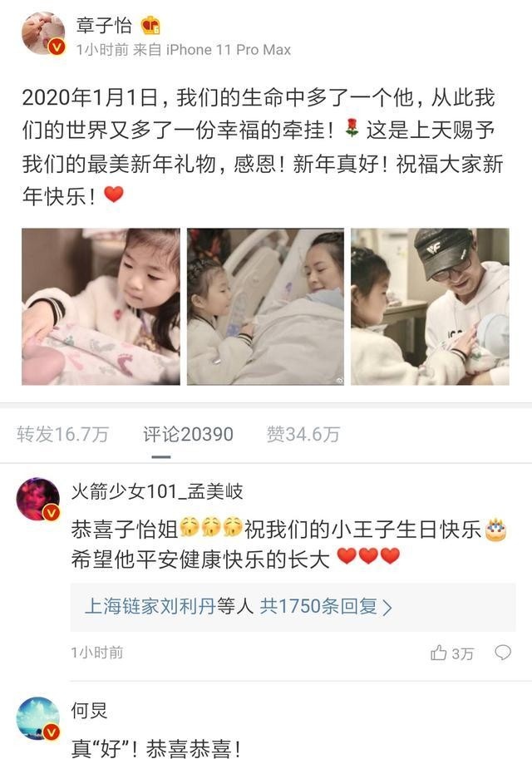The height and width of the screenshot is (759, 532).
Task: Tap reply bubble icon on 孟美岐's comment
Action: [x=503, y=653]
